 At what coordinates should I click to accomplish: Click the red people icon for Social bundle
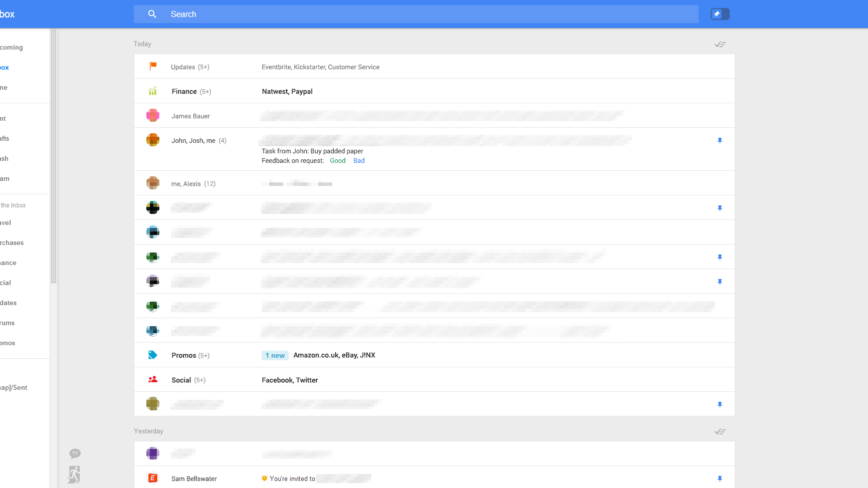point(152,379)
